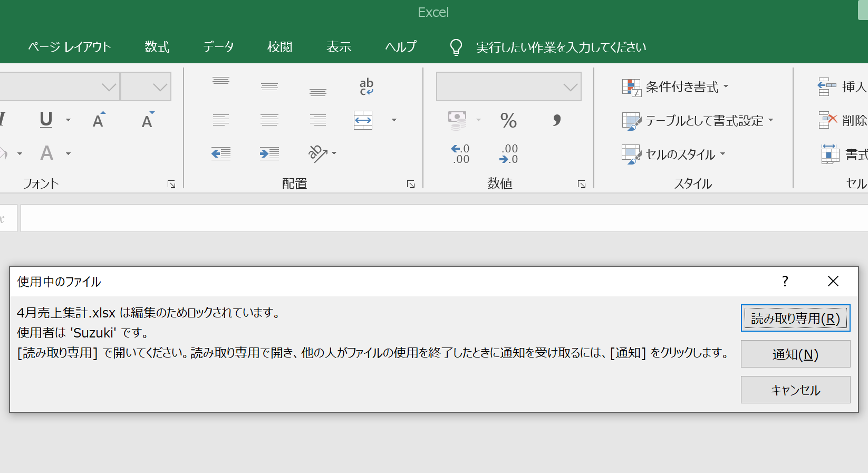Center text horizontally
The height and width of the screenshot is (473, 868).
click(x=269, y=120)
